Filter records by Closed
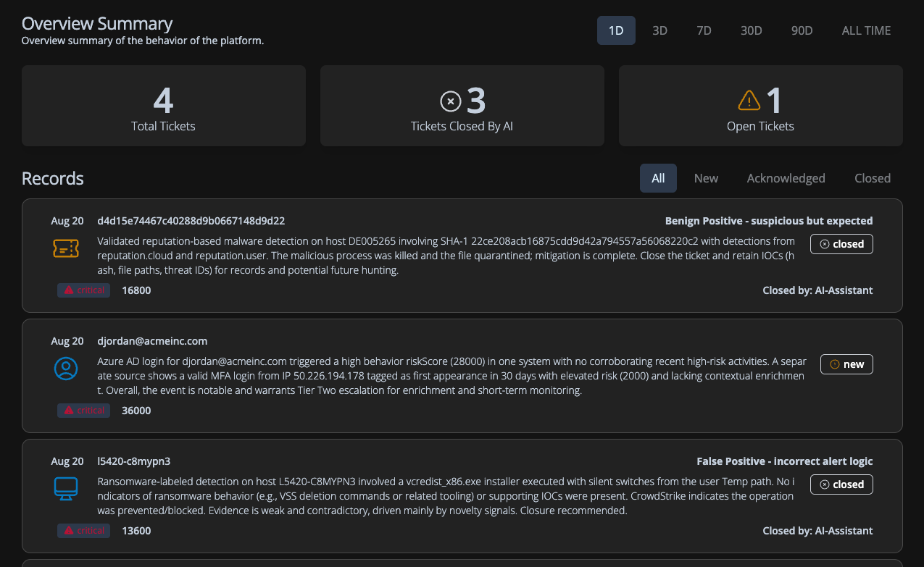The width and height of the screenshot is (924, 567). (872, 177)
